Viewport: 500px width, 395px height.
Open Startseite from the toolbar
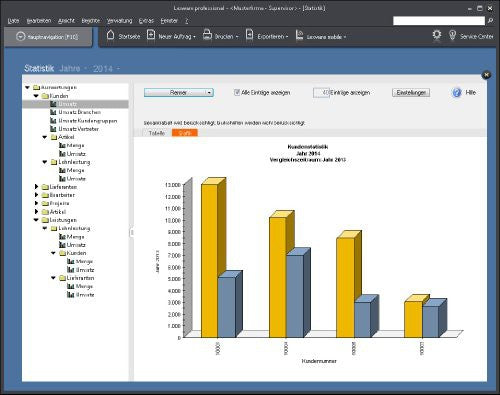pyautogui.click(x=123, y=36)
